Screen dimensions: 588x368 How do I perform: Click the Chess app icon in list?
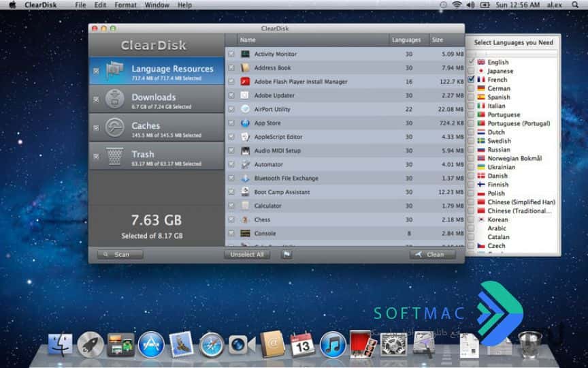(x=245, y=219)
